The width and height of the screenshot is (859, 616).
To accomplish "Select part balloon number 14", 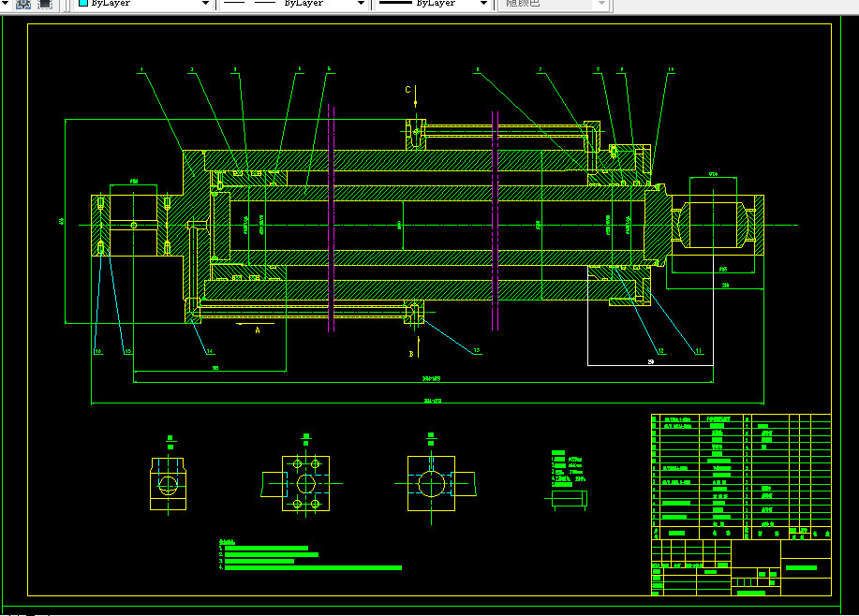I will 209,351.
